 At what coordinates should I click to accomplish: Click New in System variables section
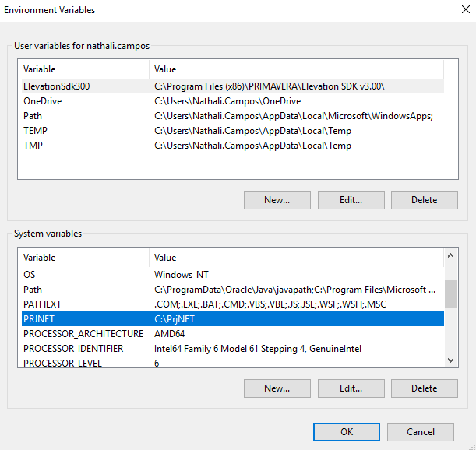277,388
